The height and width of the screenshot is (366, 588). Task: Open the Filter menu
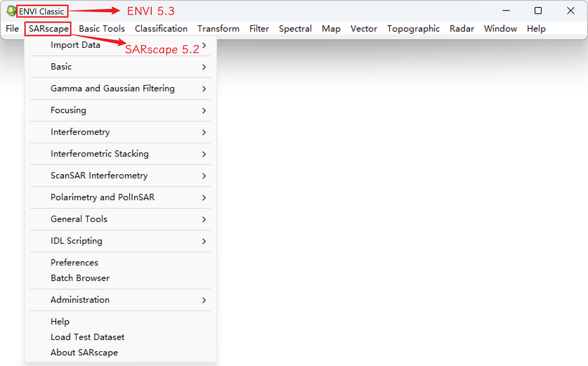coord(259,28)
